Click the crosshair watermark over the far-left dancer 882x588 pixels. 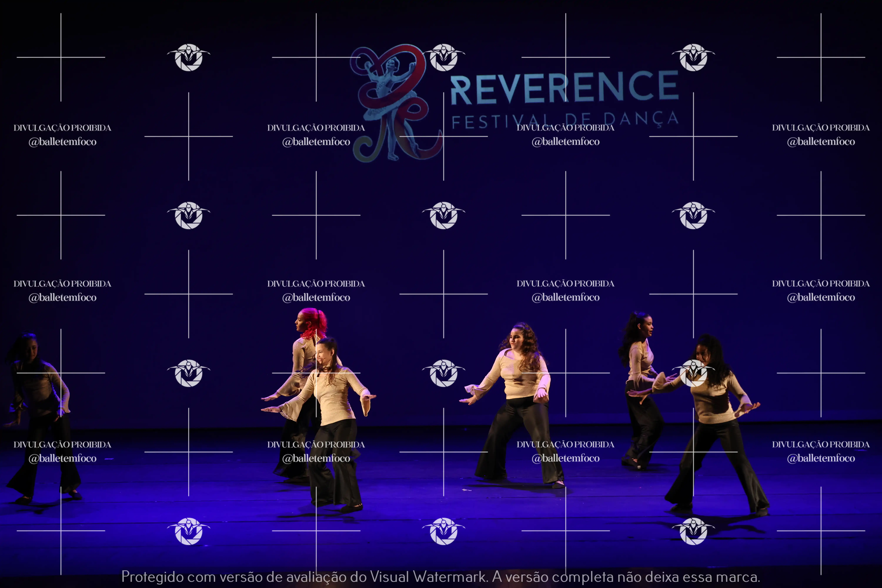tap(61, 373)
